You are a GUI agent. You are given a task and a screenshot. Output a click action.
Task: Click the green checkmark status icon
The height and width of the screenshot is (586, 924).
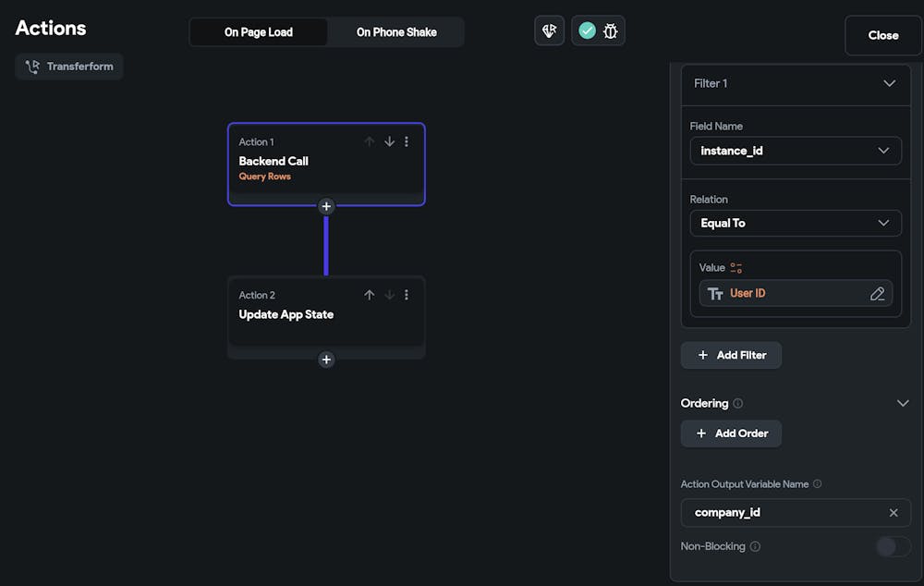587,31
